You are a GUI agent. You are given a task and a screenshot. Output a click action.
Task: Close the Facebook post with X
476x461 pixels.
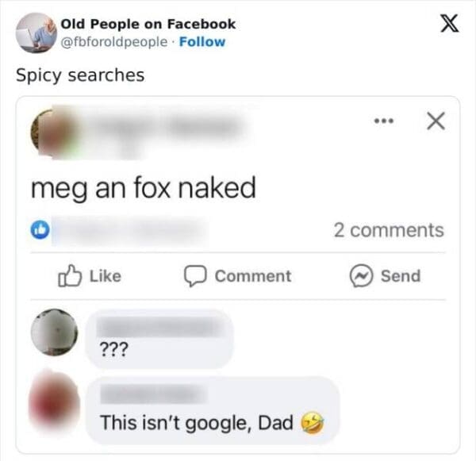pos(434,121)
